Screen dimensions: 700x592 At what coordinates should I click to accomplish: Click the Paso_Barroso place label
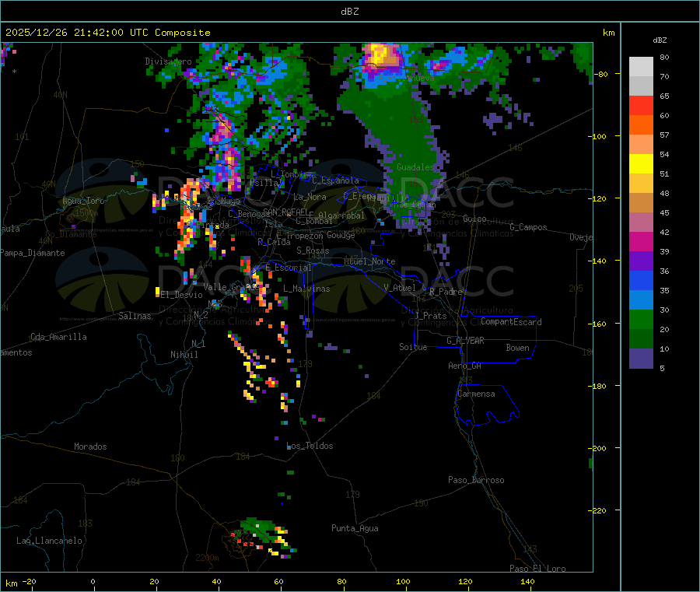476,480
